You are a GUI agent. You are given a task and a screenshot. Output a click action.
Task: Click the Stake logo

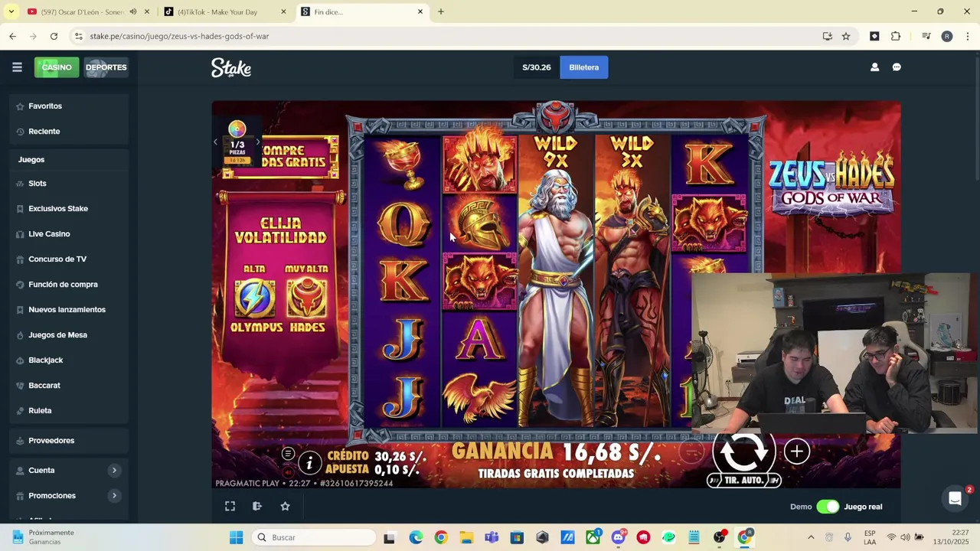(231, 67)
